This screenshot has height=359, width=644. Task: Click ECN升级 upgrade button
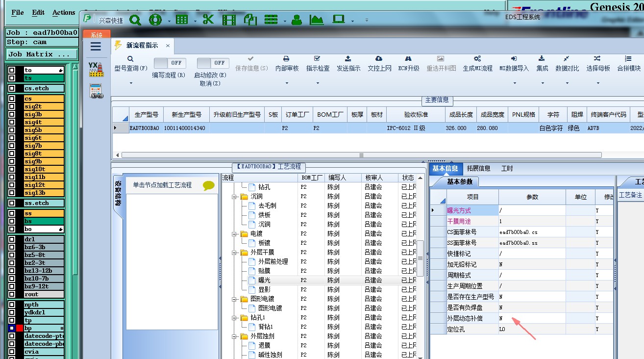coord(408,64)
